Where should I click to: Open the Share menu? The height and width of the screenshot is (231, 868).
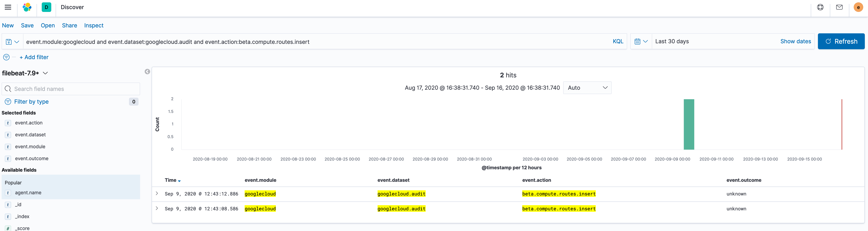click(x=69, y=25)
